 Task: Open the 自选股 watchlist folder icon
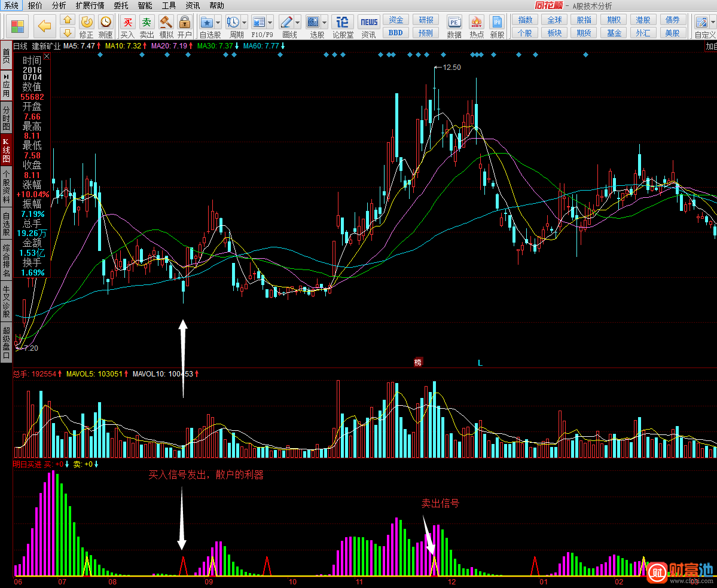click(207, 22)
